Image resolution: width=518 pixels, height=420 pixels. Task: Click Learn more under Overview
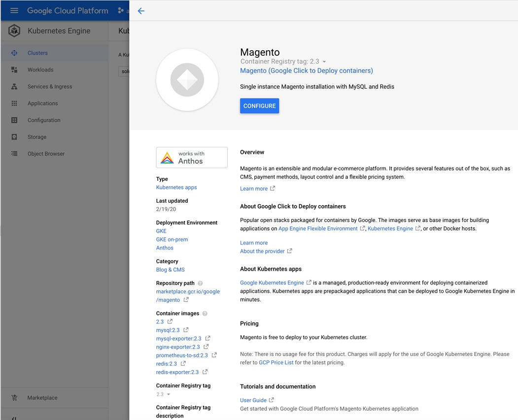(254, 189)
